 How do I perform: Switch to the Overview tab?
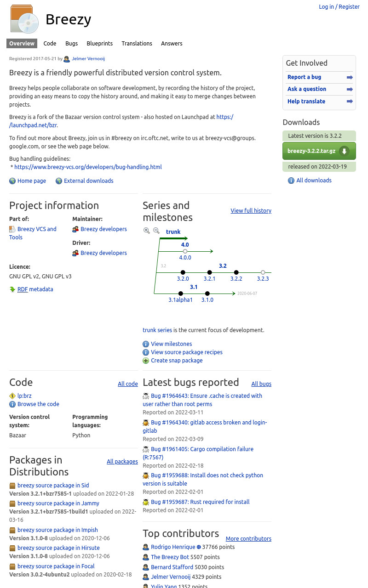tap(22, 44)
